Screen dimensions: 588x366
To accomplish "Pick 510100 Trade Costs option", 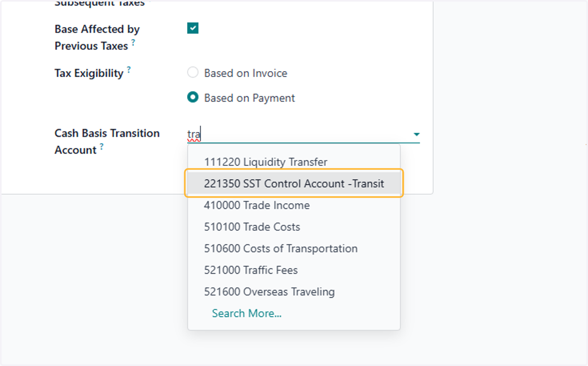I will tap(294, 227).
